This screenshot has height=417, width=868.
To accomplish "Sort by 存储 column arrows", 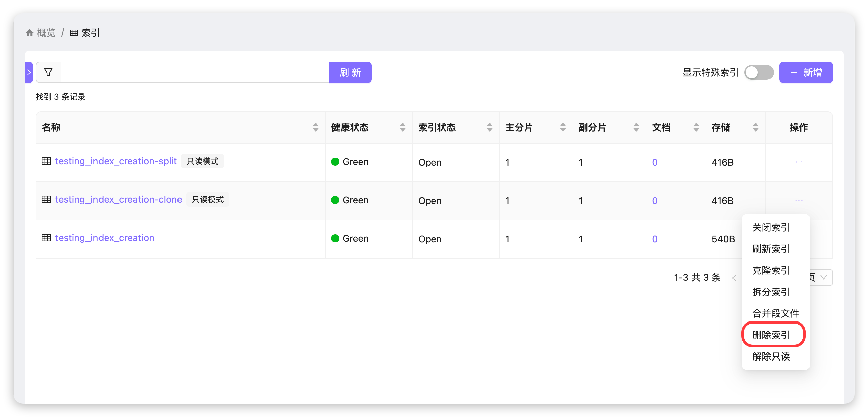I will pyautogui.click(x=755, y=127).
